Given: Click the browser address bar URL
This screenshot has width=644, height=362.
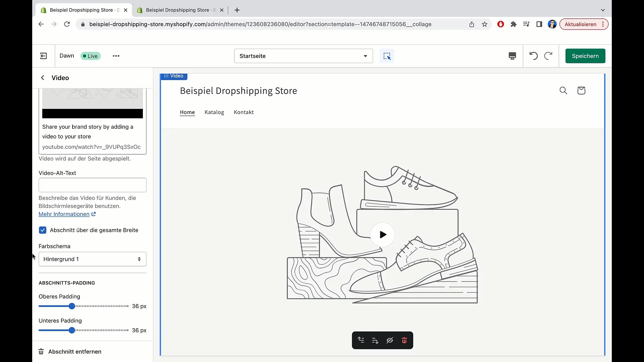Looking at the screenshot, I should [260, 24].
